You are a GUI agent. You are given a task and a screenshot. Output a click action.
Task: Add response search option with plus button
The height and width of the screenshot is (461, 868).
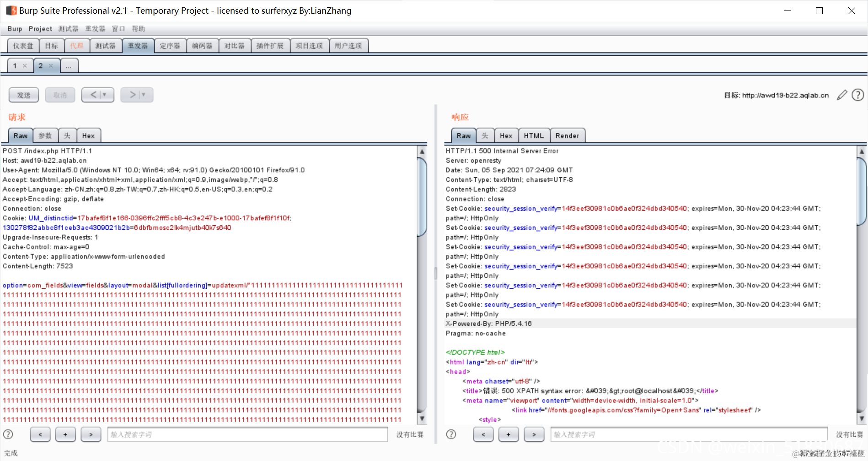click(x=509, y=435)
